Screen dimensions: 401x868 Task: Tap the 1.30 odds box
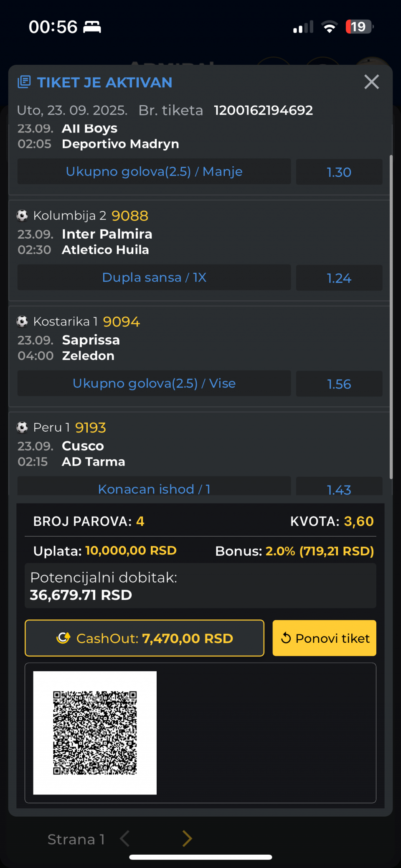[x=339, y=172]
